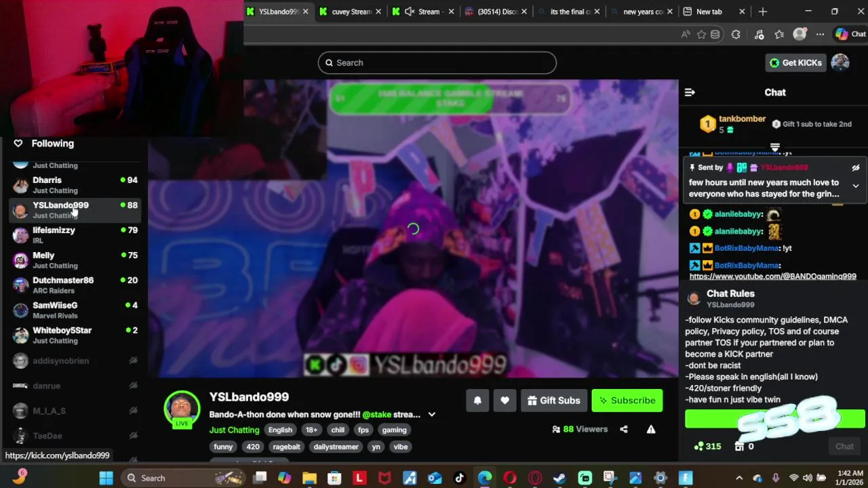Click the chat send button
Screen dimensions: 868x488
click(x=844, y=446)
